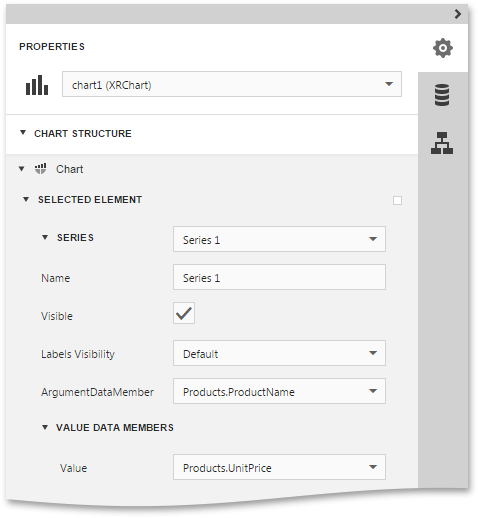Collapse the Chart Structure section
Image resolution: width=478 pixels, height=518 pixels.
(x=23, y=133)
